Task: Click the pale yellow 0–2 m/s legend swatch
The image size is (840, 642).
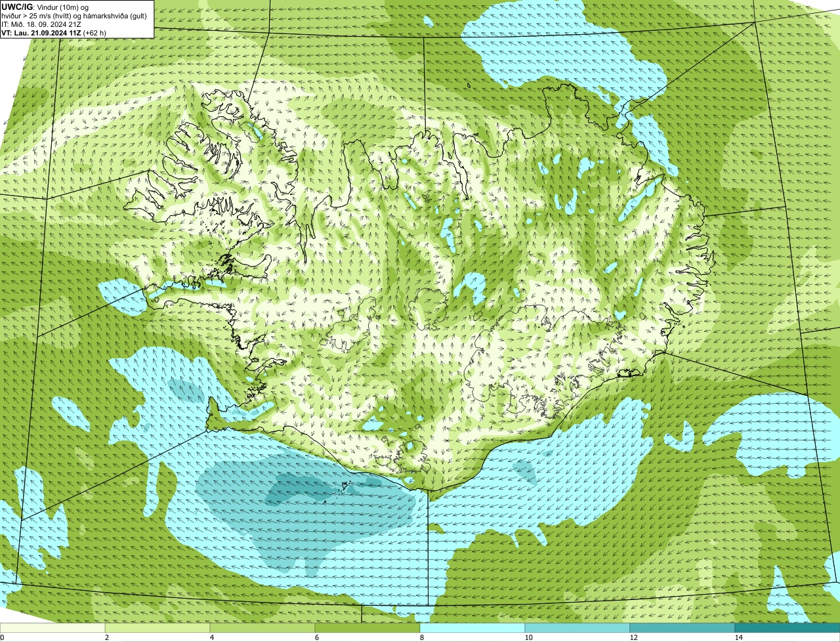Action: pyautogui.click(x=52, y=628)
